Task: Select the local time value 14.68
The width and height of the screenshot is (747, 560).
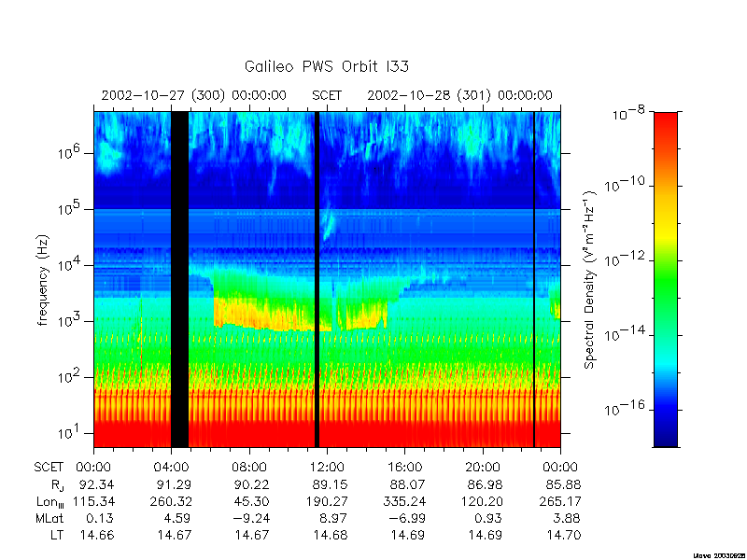Action: 331,535
